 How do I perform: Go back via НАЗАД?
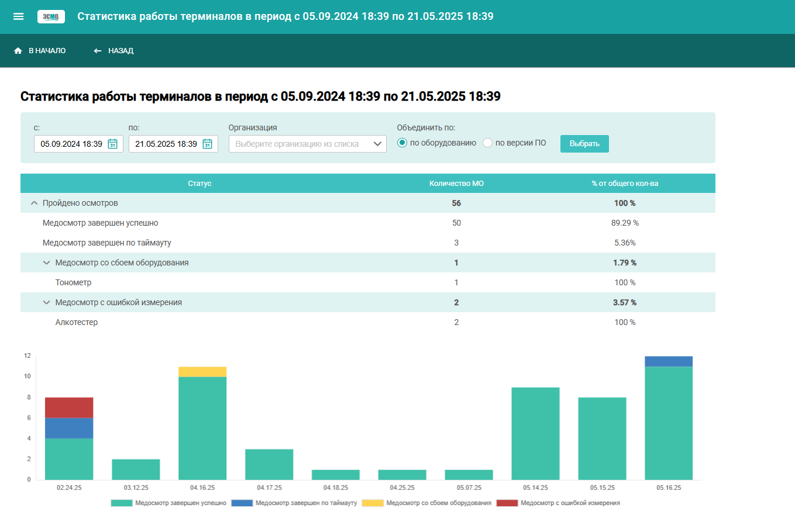[x=113, y=51]
